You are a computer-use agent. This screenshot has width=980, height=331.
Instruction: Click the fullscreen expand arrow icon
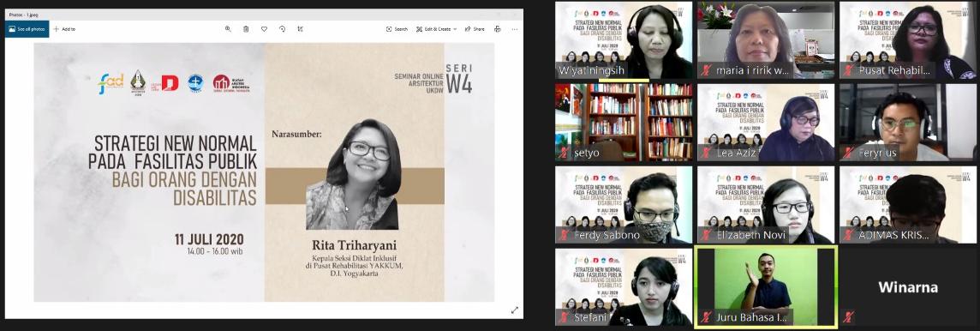pyautogui.click(x=514, y=310)
